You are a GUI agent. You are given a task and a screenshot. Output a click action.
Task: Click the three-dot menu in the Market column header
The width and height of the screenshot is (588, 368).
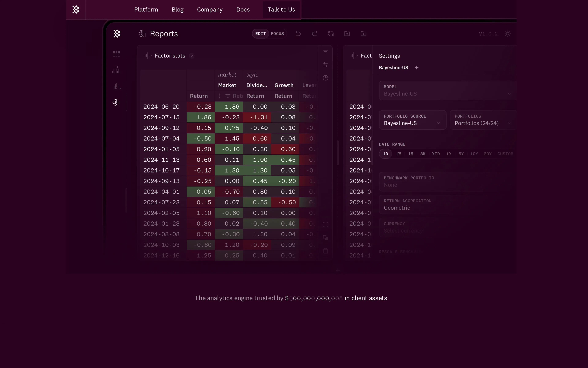click(220, 96)
